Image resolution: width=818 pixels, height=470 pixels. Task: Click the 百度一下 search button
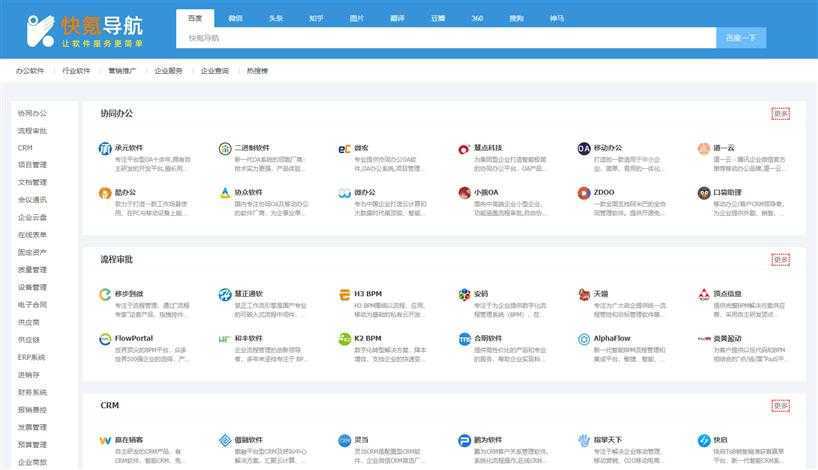741,38
